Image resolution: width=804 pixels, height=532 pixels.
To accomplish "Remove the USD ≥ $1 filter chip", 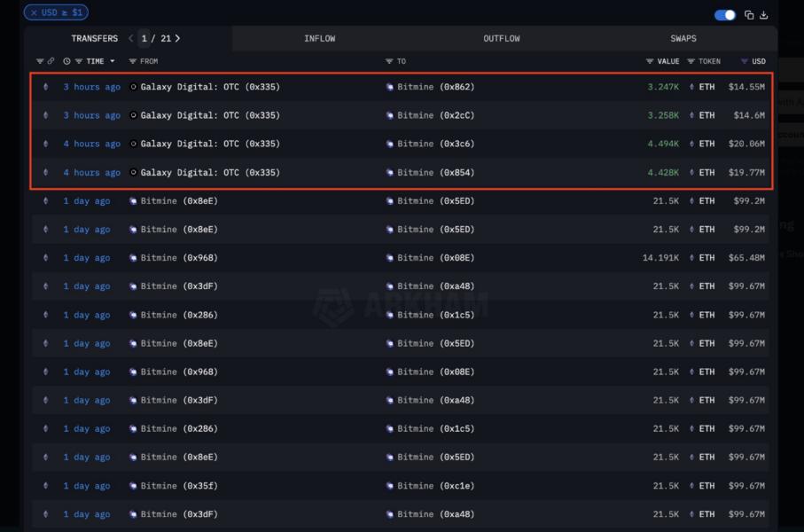I will [32, 13].
